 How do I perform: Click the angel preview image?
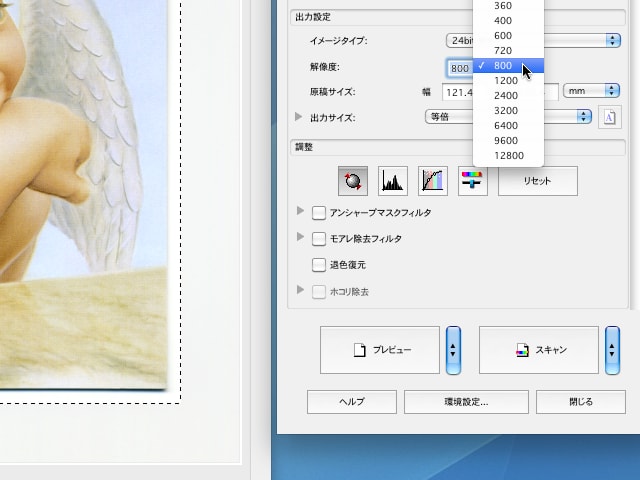click(83, 194)
